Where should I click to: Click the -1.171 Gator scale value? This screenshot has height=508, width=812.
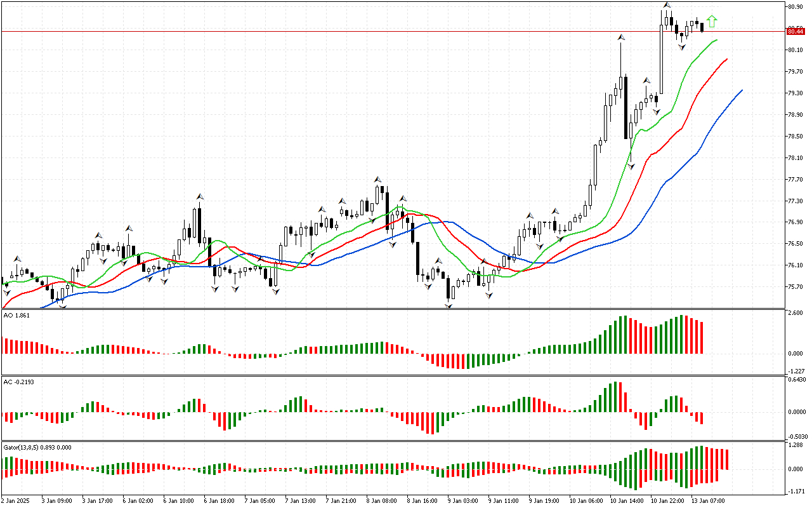pyautogui.click(x=795, y=491)
